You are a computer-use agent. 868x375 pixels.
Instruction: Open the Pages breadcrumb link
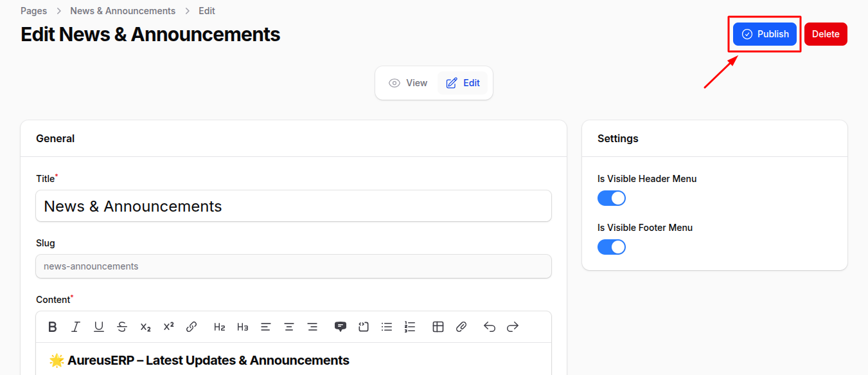click(33, 10)
